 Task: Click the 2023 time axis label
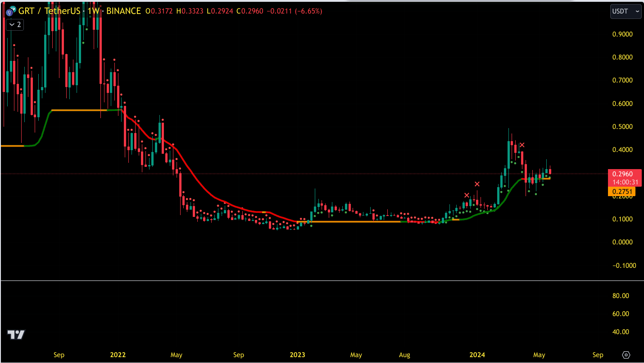[x=297, y=355]
